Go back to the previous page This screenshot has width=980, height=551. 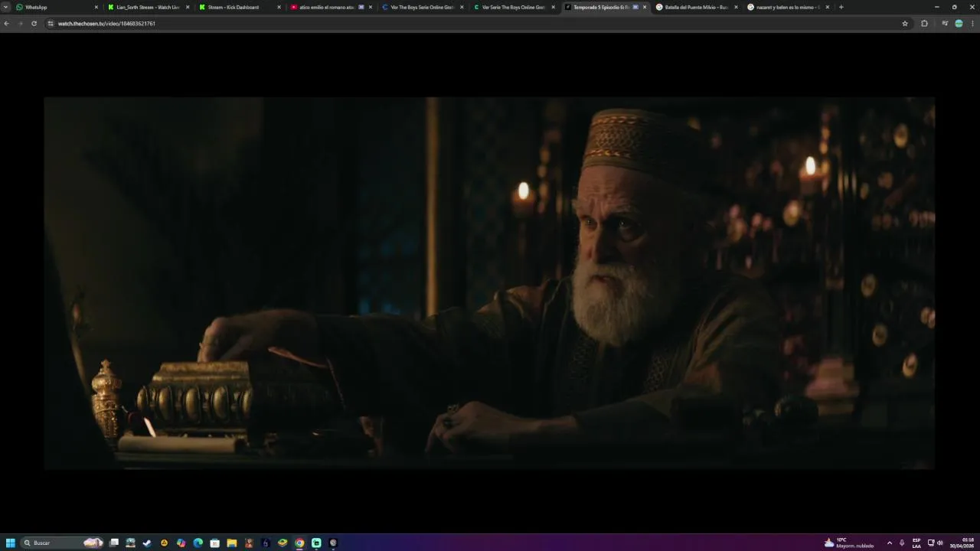(6, 24)
